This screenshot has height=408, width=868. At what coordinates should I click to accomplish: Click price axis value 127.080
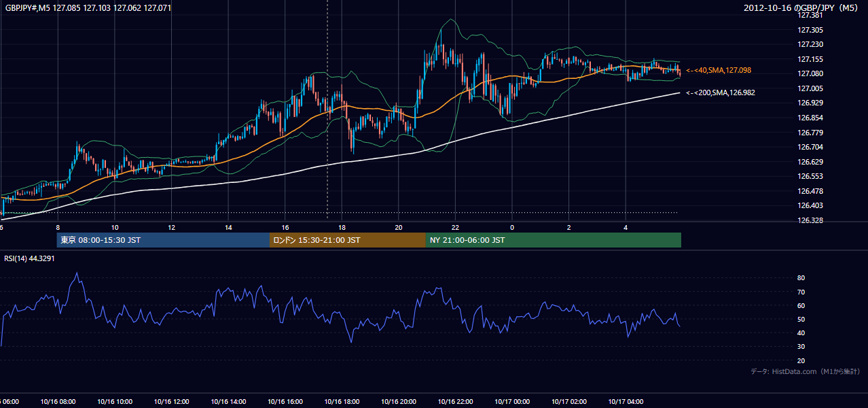pos(810,73)
